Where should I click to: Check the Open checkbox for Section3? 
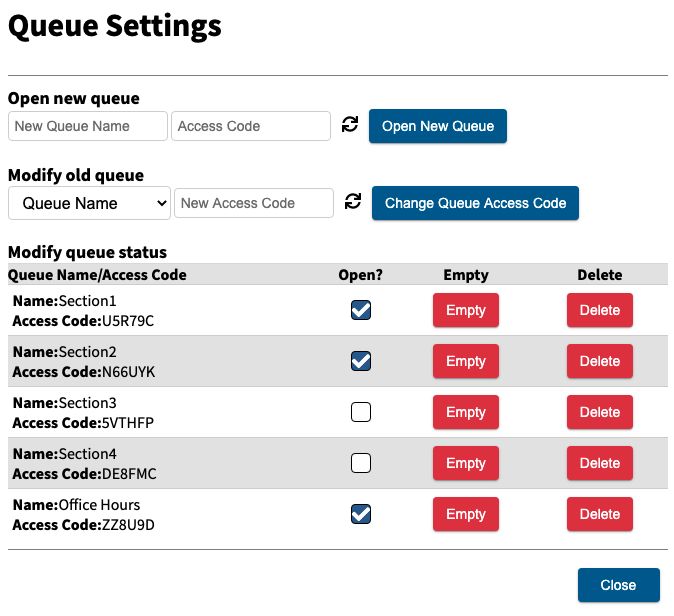pyautogui.click(x=361, y=412)
